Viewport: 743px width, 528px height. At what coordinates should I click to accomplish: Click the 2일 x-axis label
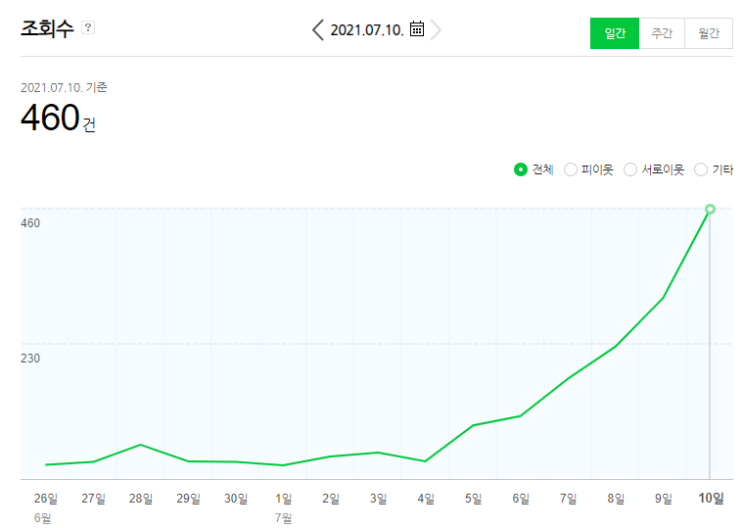[331, 498]
